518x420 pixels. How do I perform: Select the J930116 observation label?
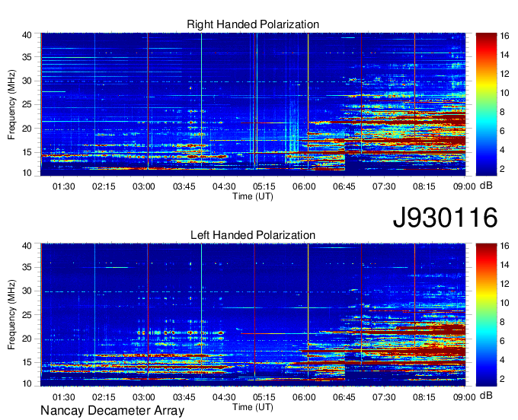[445, 217]
